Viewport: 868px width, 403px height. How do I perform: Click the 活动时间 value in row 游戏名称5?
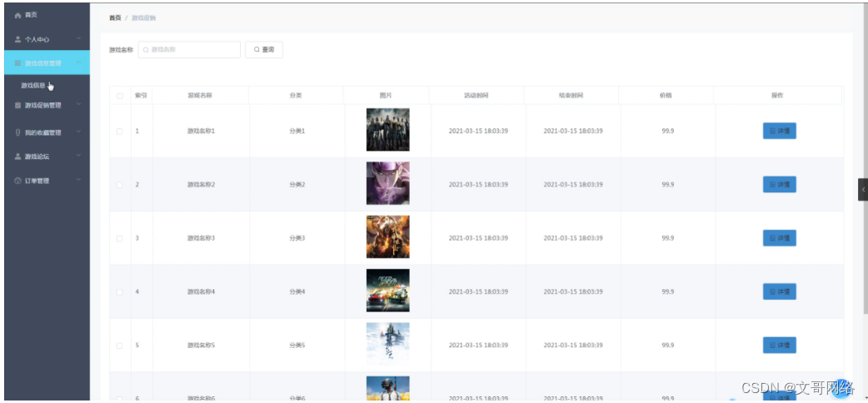click(478, 346)
